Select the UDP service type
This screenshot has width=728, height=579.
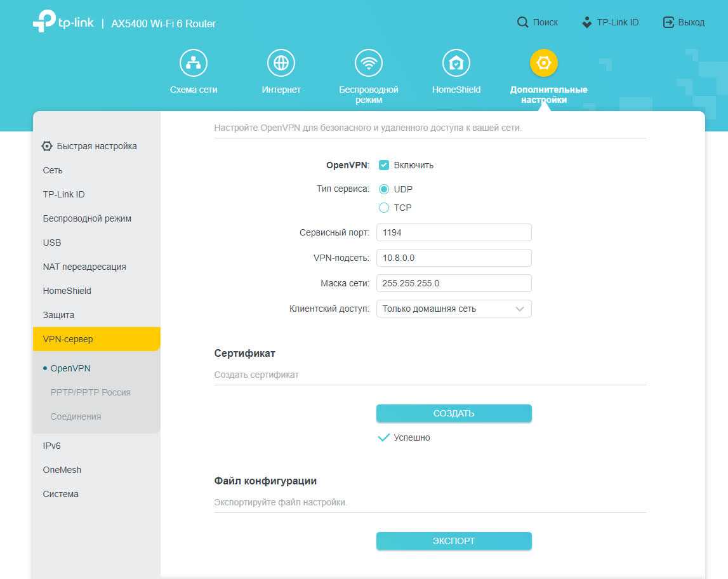(x=384, y=189)
